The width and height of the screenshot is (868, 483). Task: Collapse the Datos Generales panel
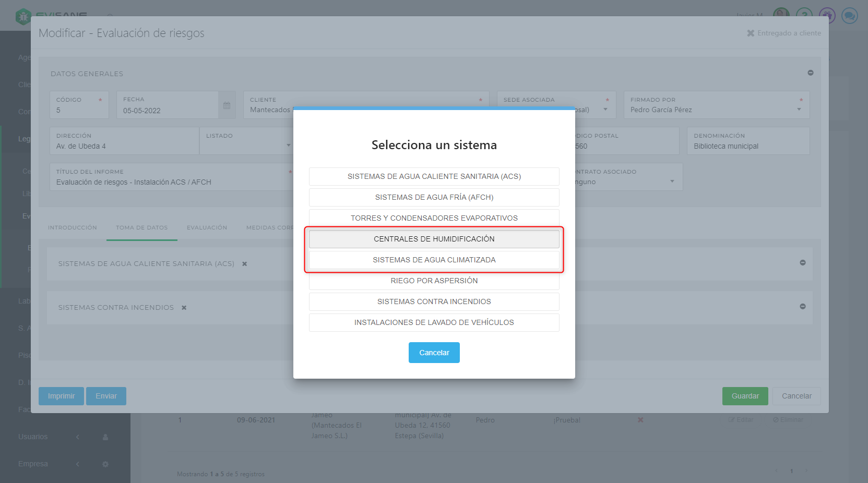click(810, 73)
